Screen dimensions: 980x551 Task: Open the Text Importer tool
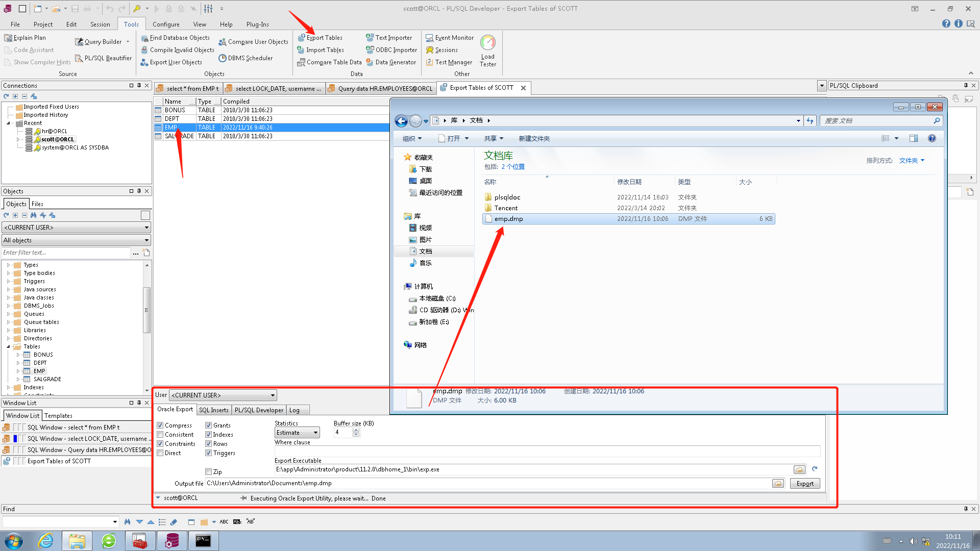click(389, 37)
